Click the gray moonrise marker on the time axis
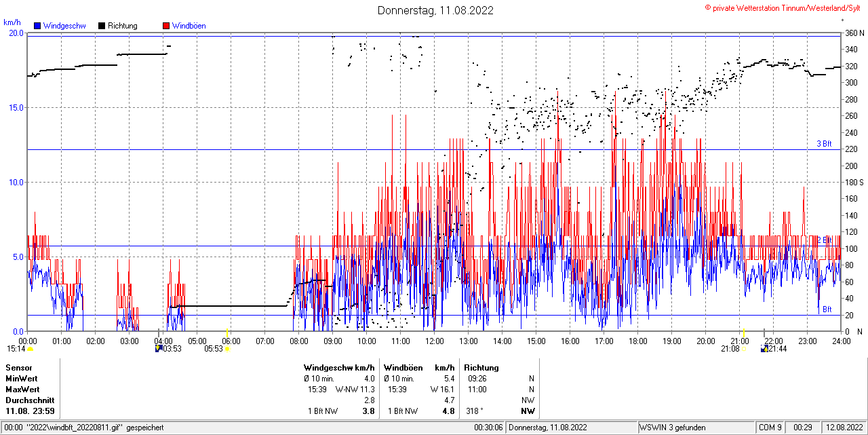Image resolution: width=868 pixels, height=435 pixels. tap(764, 331)
